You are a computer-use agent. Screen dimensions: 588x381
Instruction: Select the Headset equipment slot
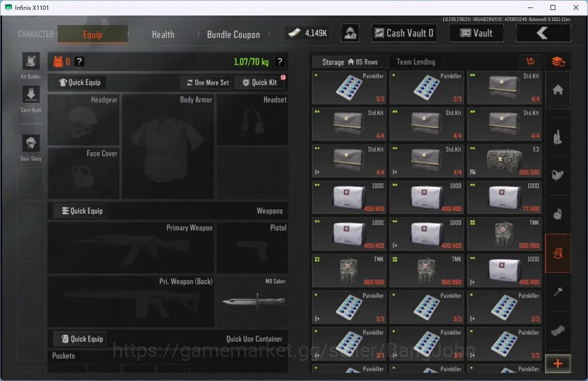pos(252,120)
